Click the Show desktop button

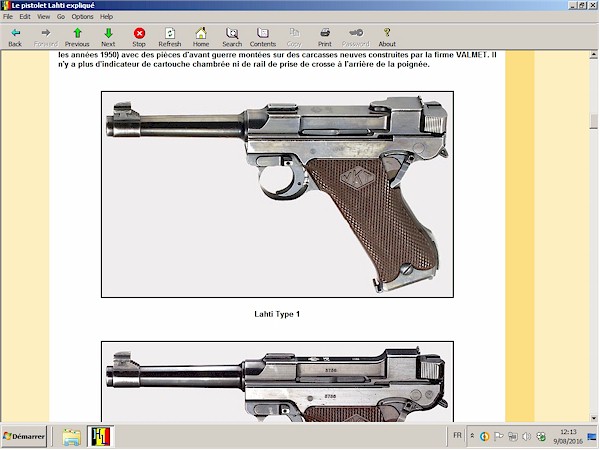click(x=593, y=437)
